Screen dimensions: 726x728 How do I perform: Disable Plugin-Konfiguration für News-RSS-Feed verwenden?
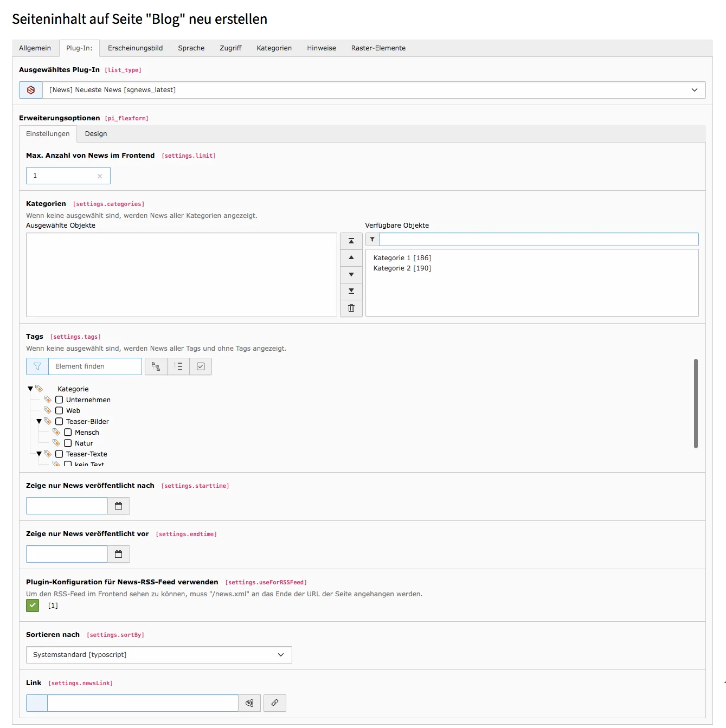(x=33, y=605)
